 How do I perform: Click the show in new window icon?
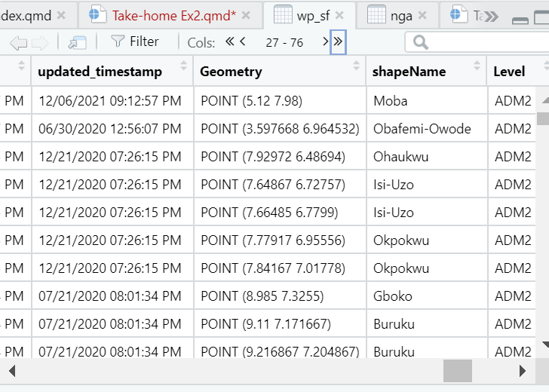pos(77,42)
